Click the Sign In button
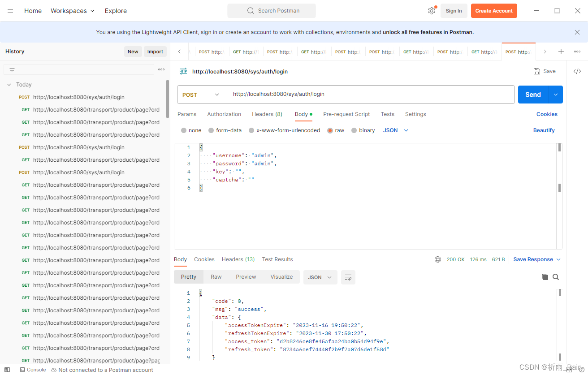The image size is (588, 375). click(x=454, y=11)
